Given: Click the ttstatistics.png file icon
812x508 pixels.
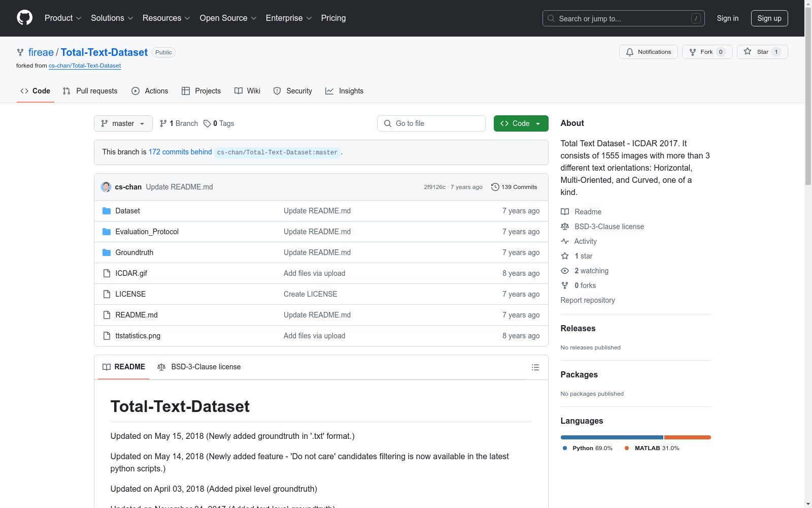Looking at the screenshot, I should pos(107,336).
